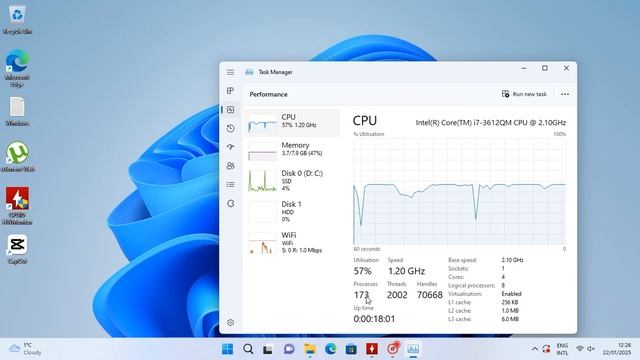Open the Chat app on taskbar
640x360 pixels.
pyautogui.click(x=289, y=349)
